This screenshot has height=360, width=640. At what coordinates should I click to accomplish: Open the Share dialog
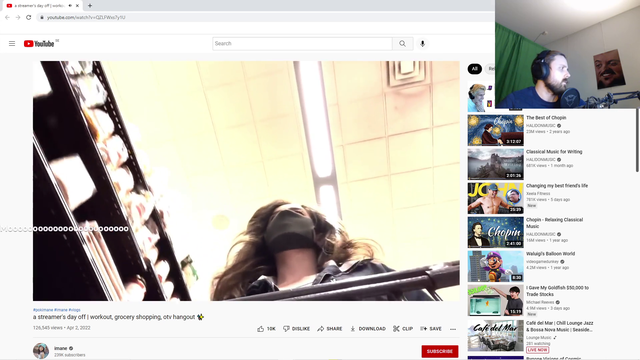click(x=330, y=329)
